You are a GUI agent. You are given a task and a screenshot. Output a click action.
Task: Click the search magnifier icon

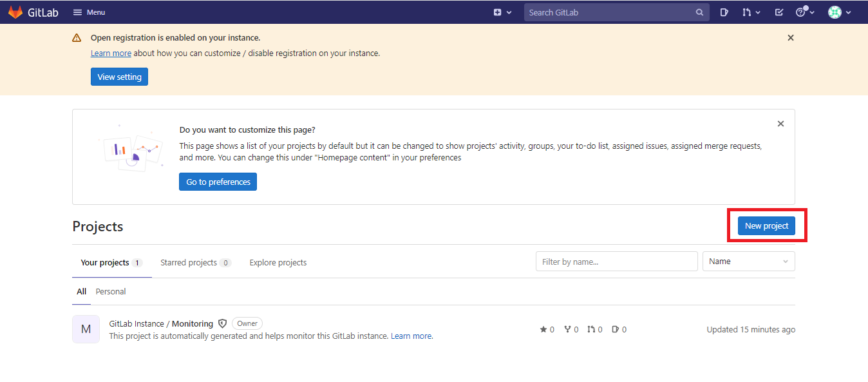pos(700,12)
